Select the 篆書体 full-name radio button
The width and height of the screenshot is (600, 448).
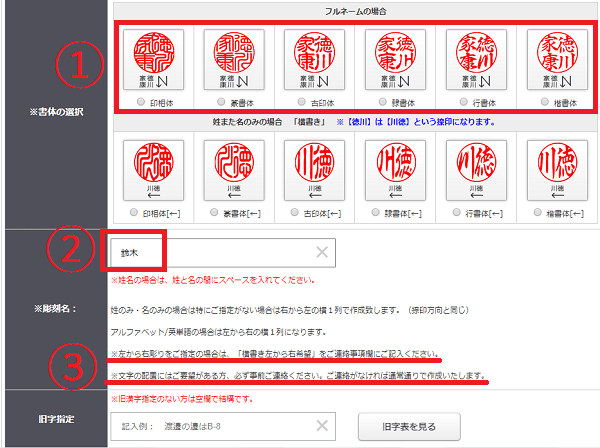(221, 102)
